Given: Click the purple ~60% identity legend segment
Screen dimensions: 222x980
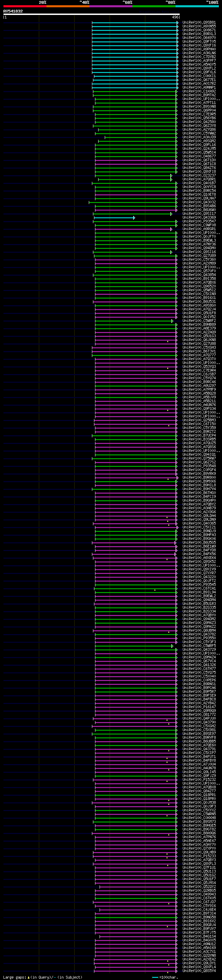Looking at the screenshot, I should click(111, 6).
